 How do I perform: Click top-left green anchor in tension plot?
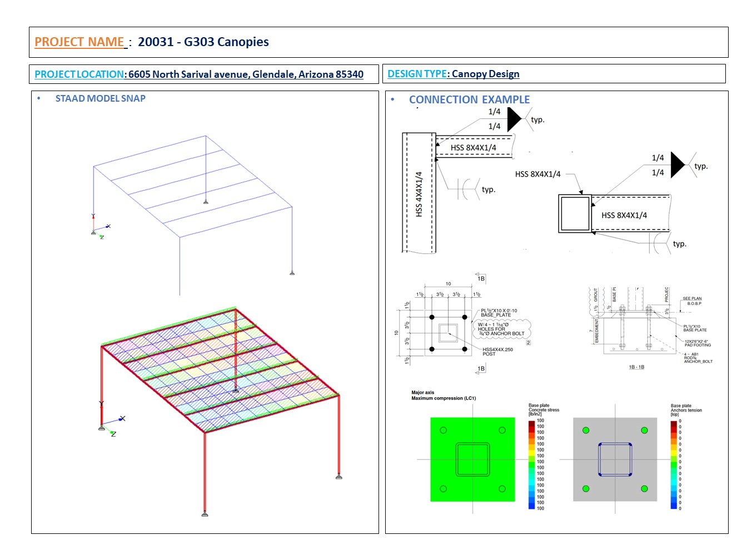(x=586, y=430)
